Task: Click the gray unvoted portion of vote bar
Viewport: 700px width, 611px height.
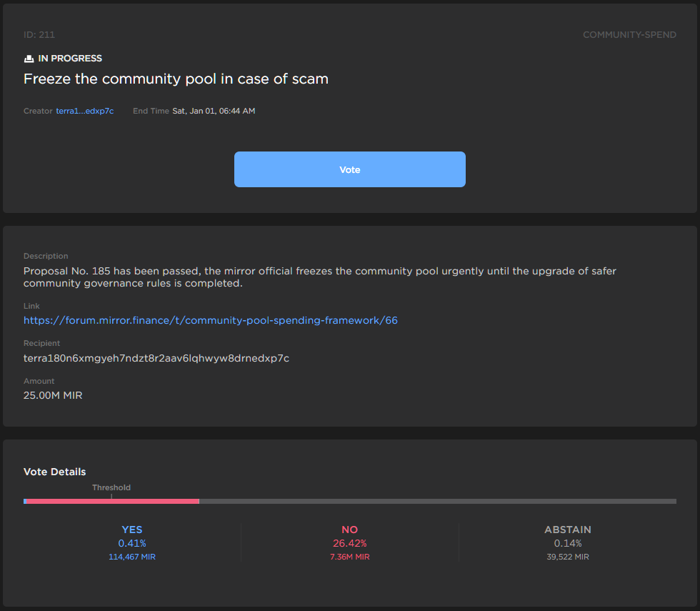Action: point(437,502)
